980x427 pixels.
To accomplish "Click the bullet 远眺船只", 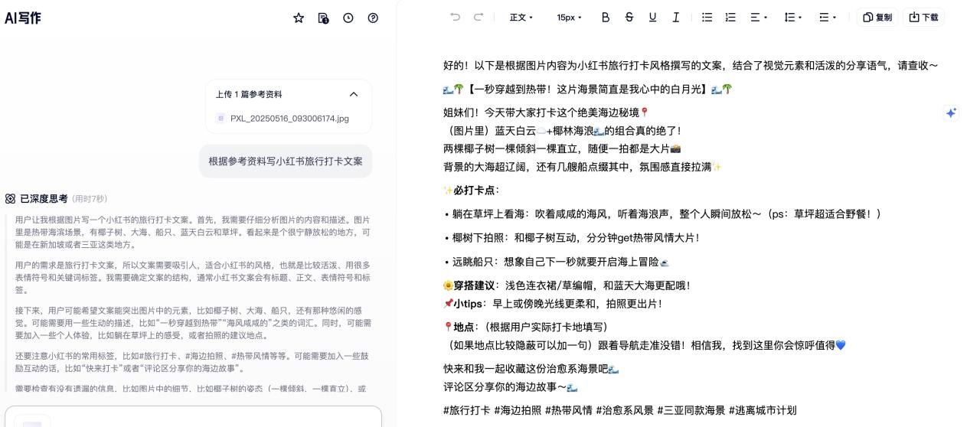I will 556,262.
